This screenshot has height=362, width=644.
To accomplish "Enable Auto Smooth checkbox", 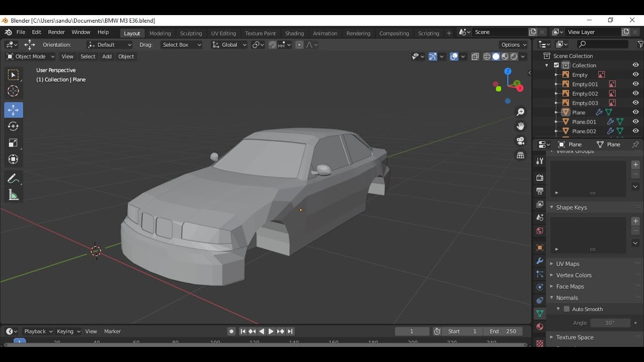I will point(567,309).
